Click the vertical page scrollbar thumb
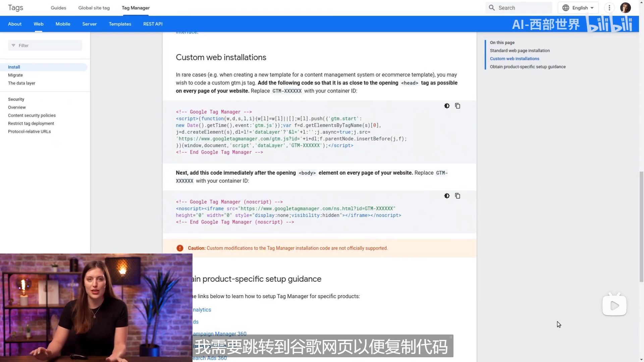The height and width of the screenshot is (362, 644). (641, 227)
